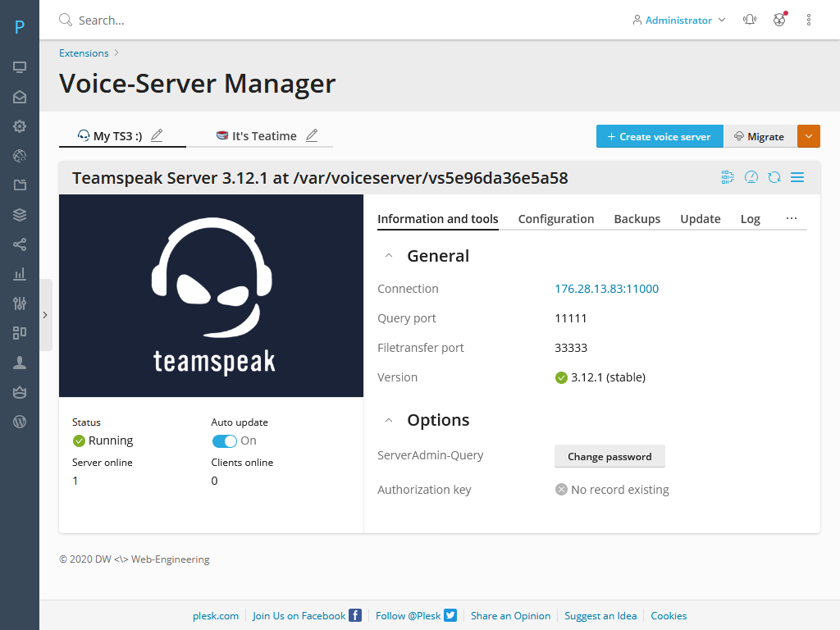Click the Databases layers icon in sidebar

point(19,214)
